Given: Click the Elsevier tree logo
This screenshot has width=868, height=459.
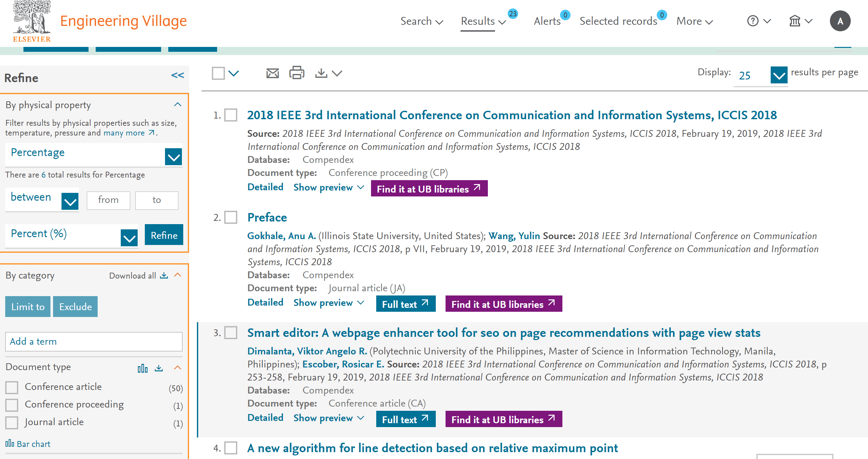Looking at the screenshot, I should click(x=32, y=21).
